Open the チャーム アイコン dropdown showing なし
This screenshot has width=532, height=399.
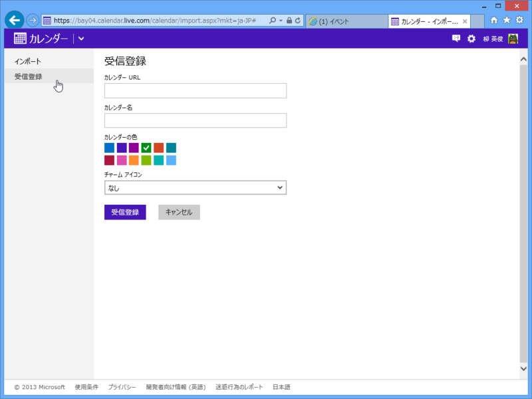[195, 188]
